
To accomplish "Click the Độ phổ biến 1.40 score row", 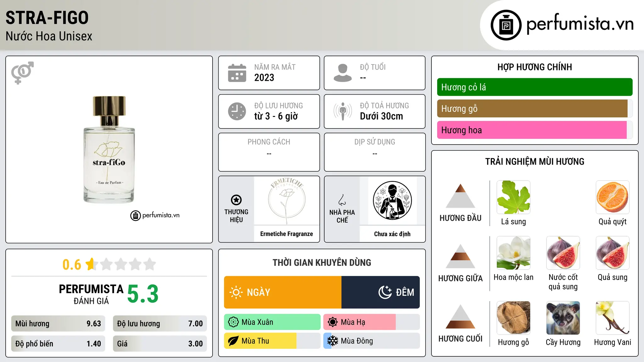I will (x=58, y=344).
